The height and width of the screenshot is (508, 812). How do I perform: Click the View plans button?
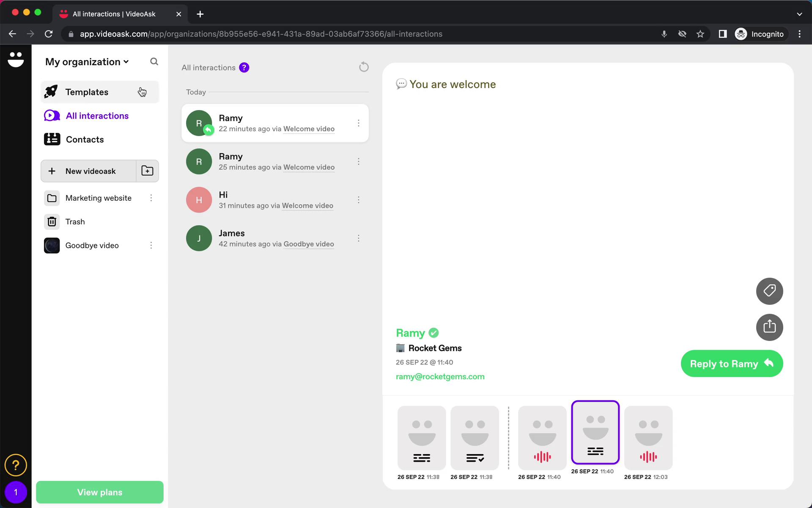point(100,492)
